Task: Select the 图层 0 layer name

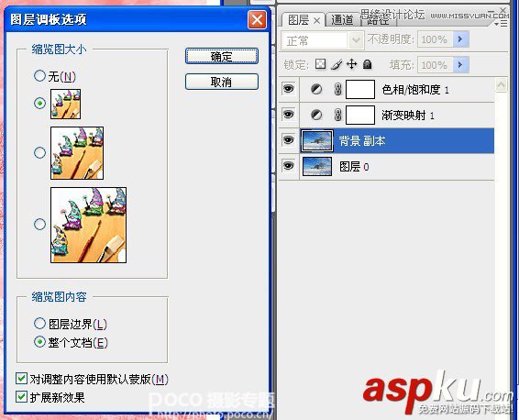Action: coord(354,167)
